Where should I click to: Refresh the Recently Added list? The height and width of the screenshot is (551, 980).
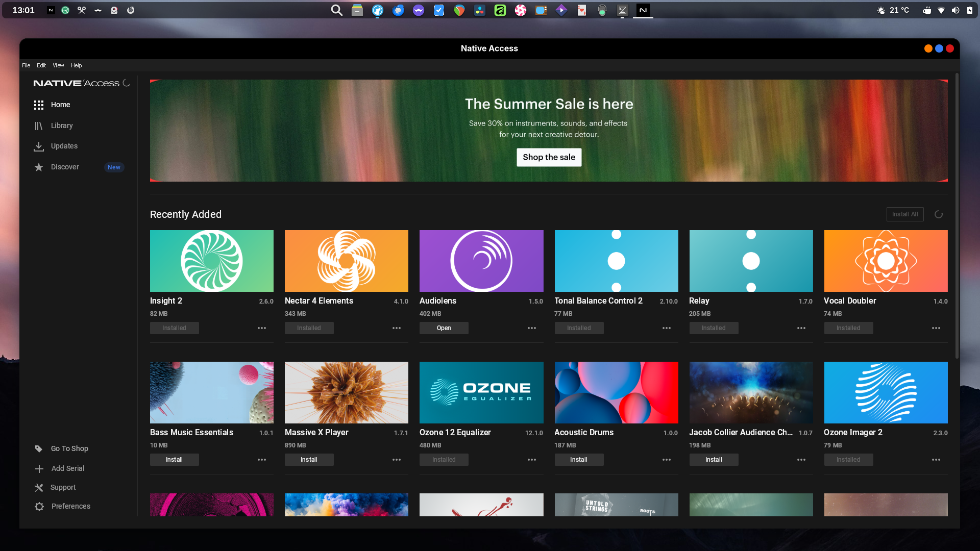point(939,215)
